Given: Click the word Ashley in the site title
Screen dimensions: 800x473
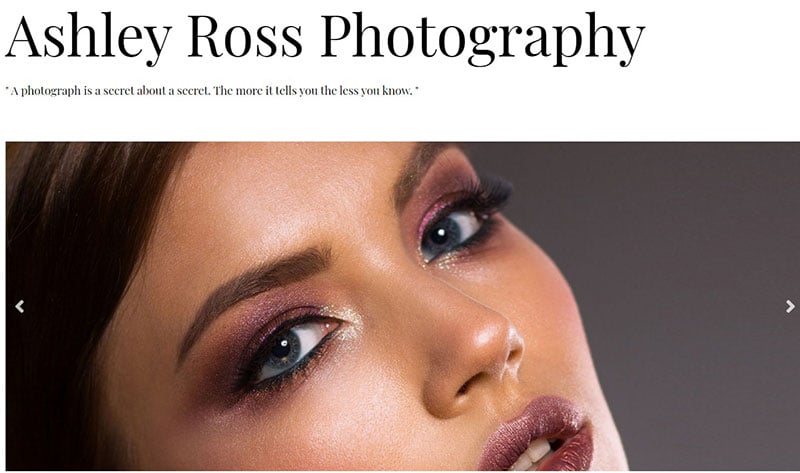Looking at the screenshot, I should [x=88, y=38].
